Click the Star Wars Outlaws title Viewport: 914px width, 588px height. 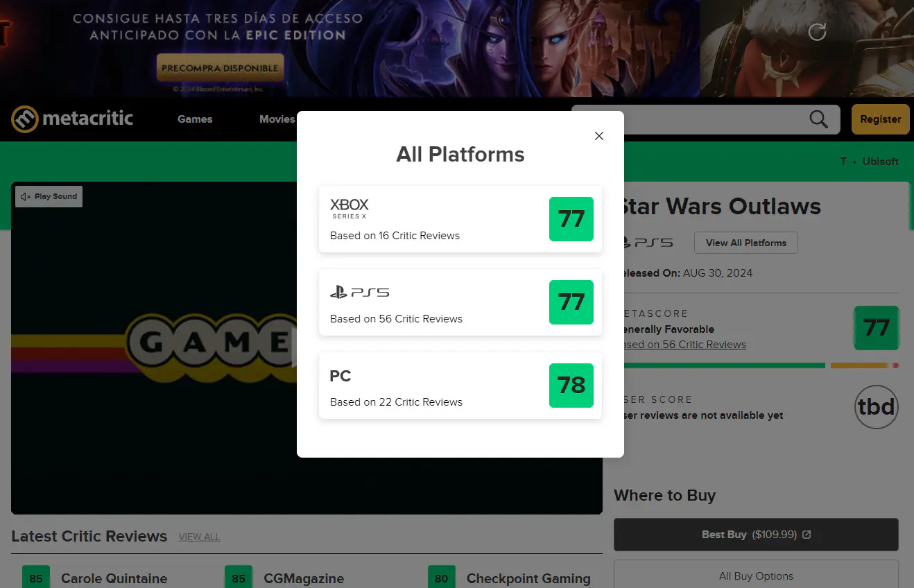pos(723,206)
